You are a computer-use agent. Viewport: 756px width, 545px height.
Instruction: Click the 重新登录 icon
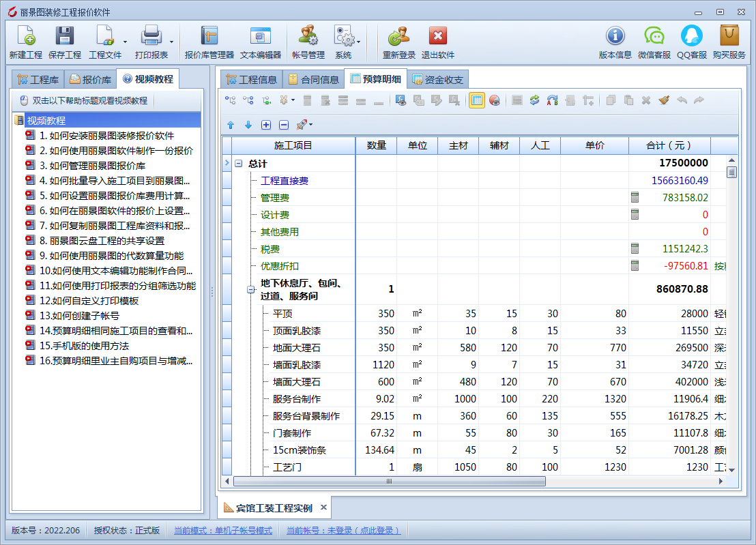pyautogui.click(x=398, y=36)
